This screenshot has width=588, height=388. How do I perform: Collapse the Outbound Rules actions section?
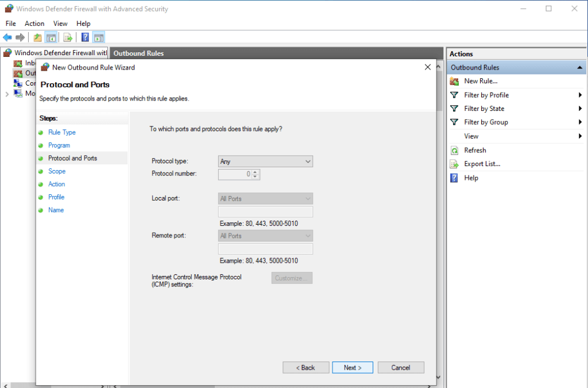580,68
